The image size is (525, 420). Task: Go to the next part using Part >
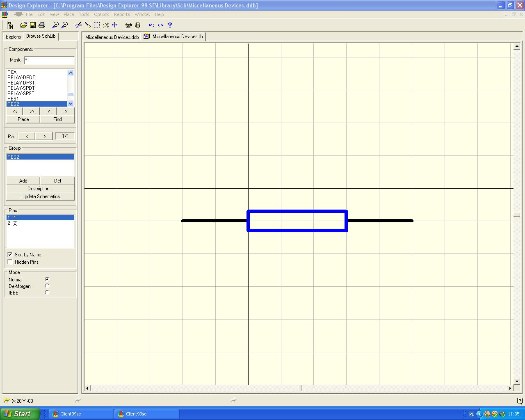pos(44,136)
